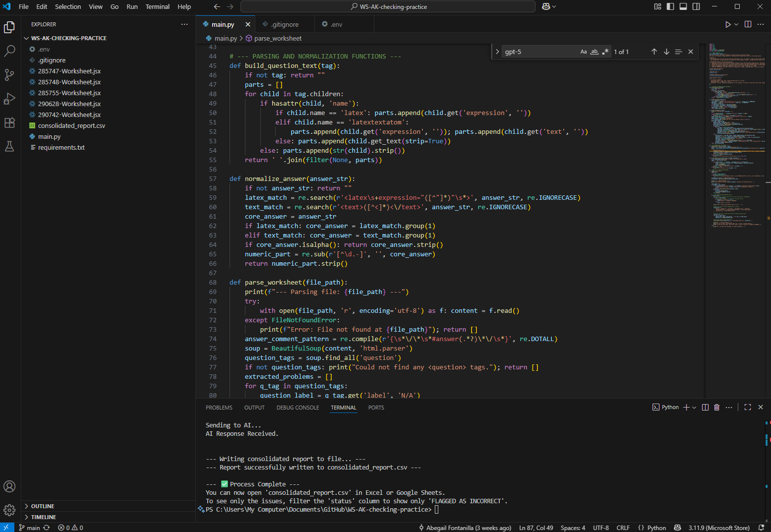Switch to the .gitignore editor tab
Image resolution: width=771 pixels, height=532 pixels.
[x=284, y=24]
